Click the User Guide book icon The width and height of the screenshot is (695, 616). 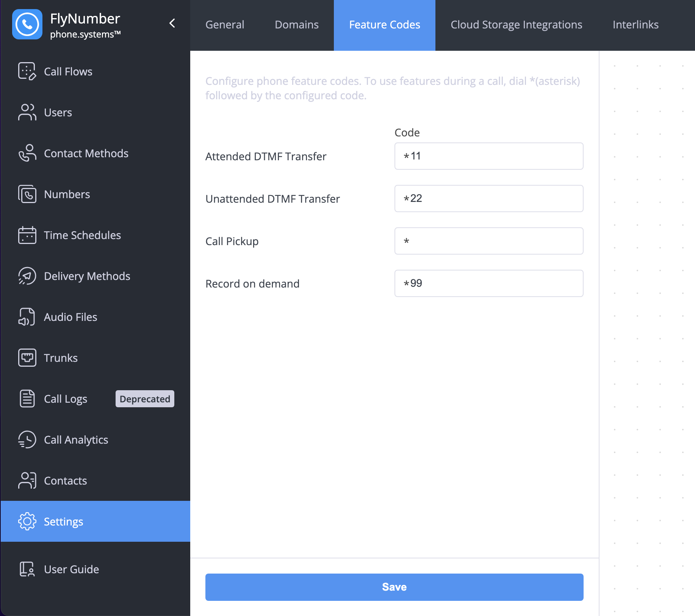(x=27, y=569)
